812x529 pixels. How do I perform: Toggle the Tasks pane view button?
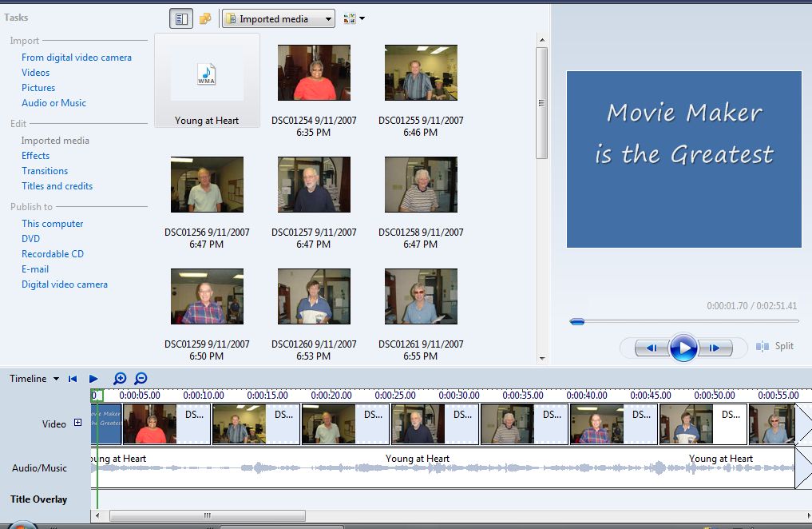[181, 19]
